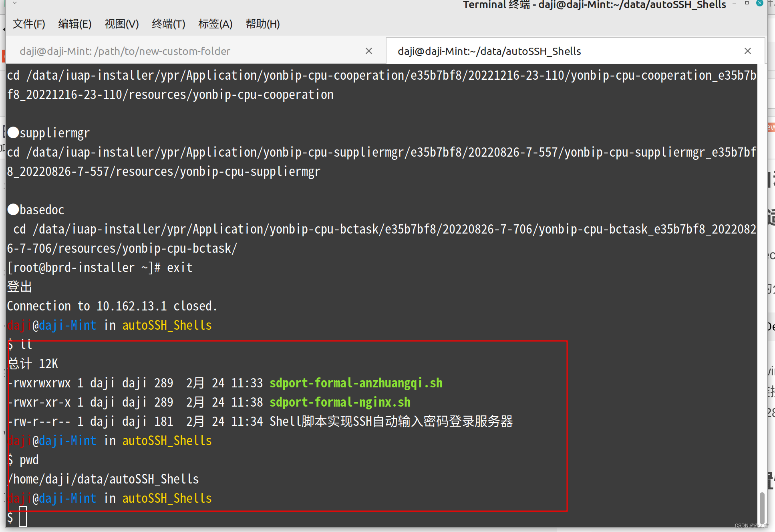Click the Connection to 10.162.13.1 closed line
The height and width of the screenshot is (532, 775).
pos(112,306)
